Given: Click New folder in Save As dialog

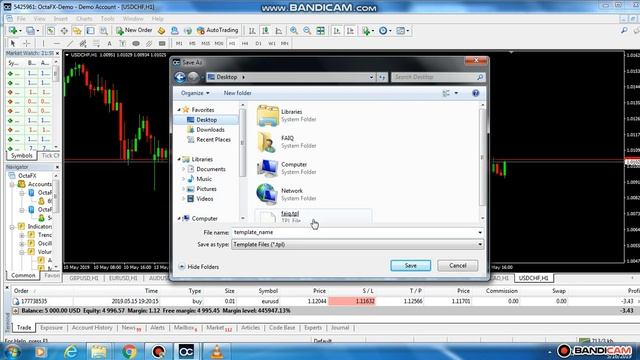Looking at the screenshot, I should click(x=237, y=93).
